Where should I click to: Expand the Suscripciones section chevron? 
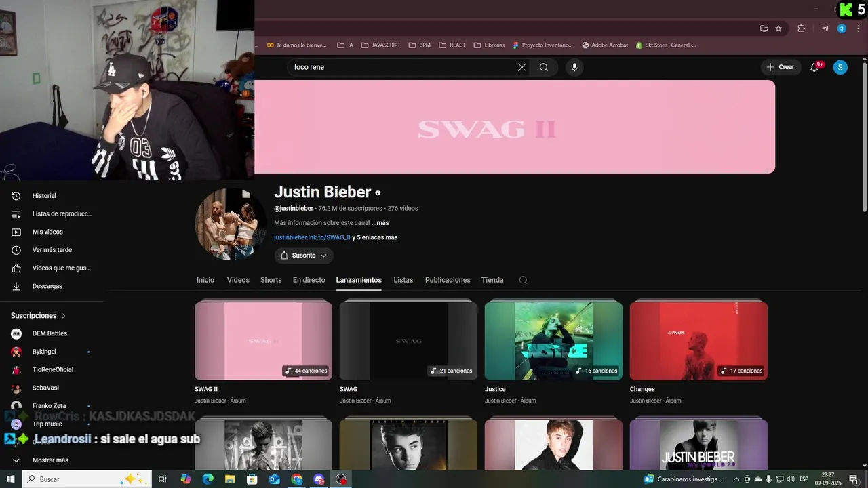(x=64, y=316)
